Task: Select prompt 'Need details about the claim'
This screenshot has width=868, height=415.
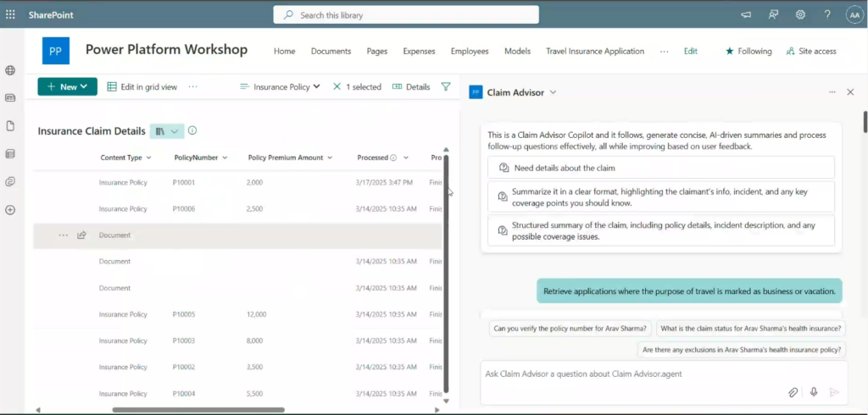Action: 661,168
